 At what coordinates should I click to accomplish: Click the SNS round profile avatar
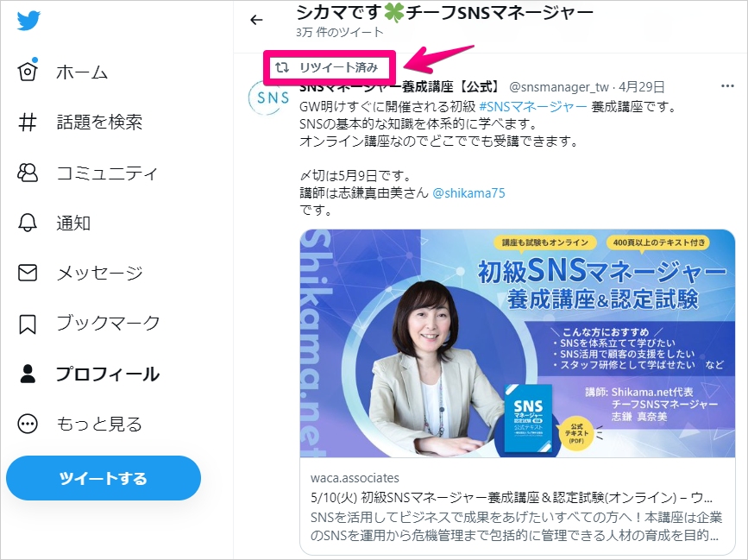[269, 98]
